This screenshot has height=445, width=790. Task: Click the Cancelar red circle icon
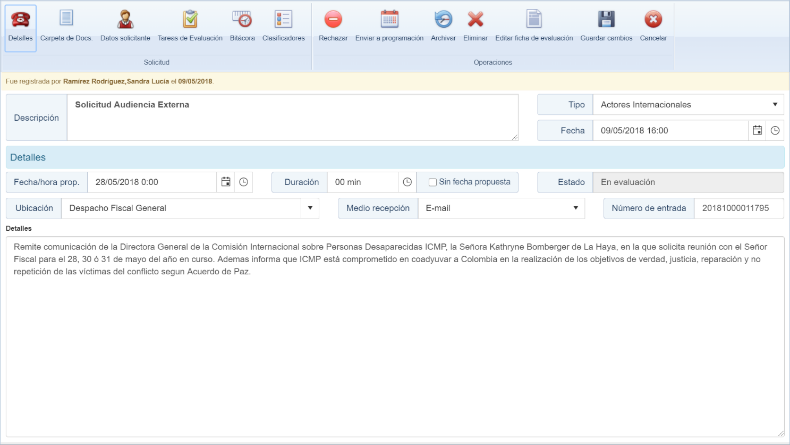(653, 19)
